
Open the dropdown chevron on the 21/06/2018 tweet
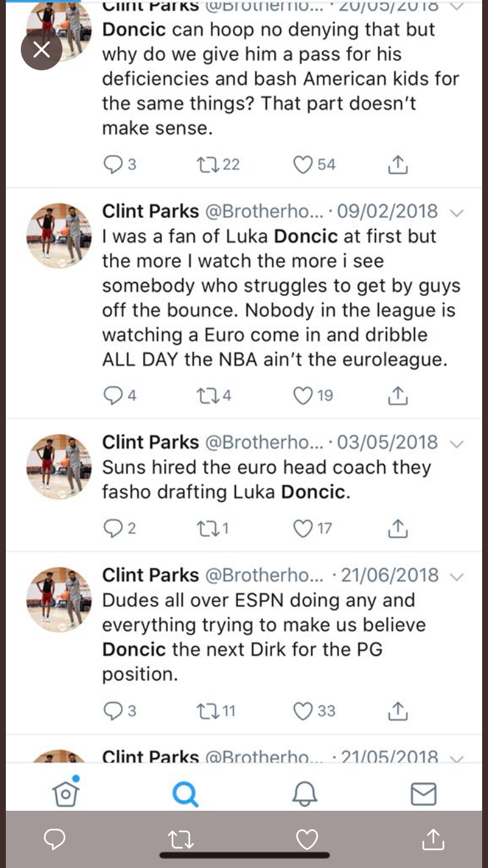click(457, 576)
